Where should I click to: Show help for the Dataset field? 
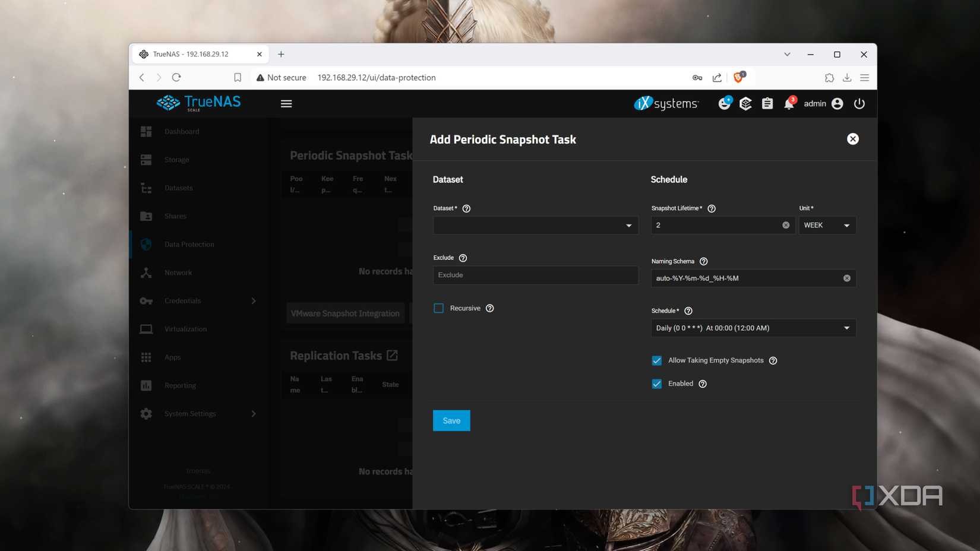tap(466, 208)
